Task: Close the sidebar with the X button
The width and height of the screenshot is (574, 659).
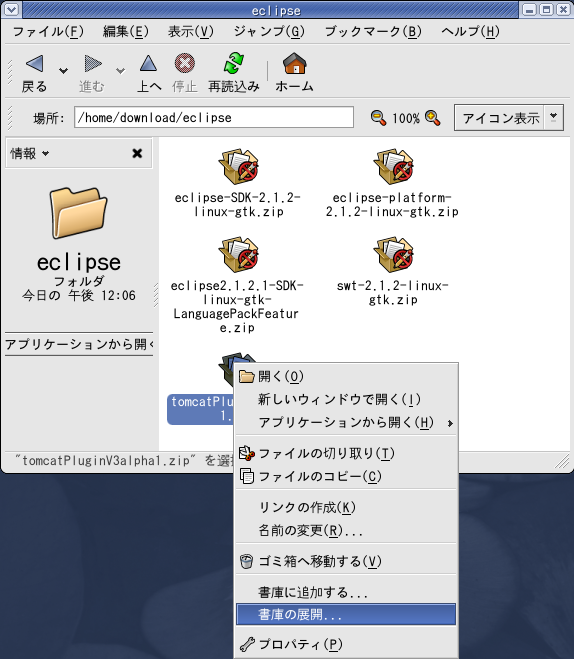Action: [x=137, y=153]
